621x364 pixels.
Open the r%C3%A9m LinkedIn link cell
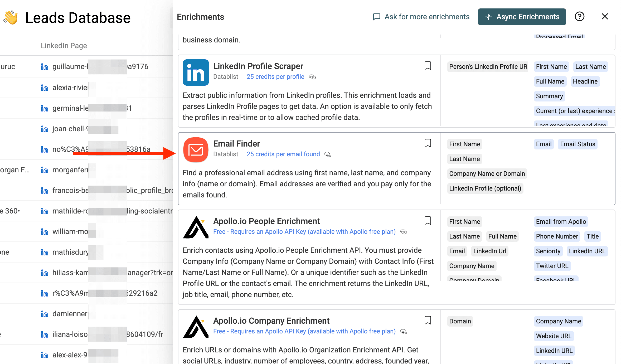pos(105,293)
